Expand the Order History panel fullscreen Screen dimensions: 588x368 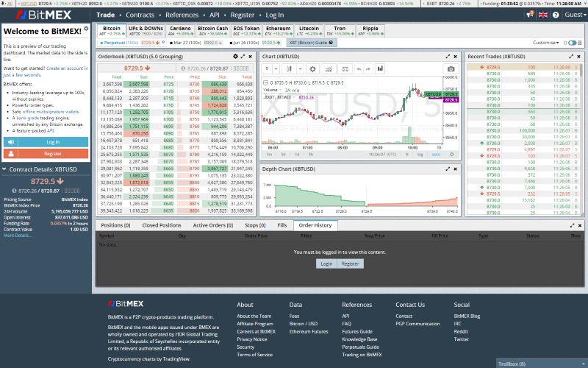click(573, 225)
